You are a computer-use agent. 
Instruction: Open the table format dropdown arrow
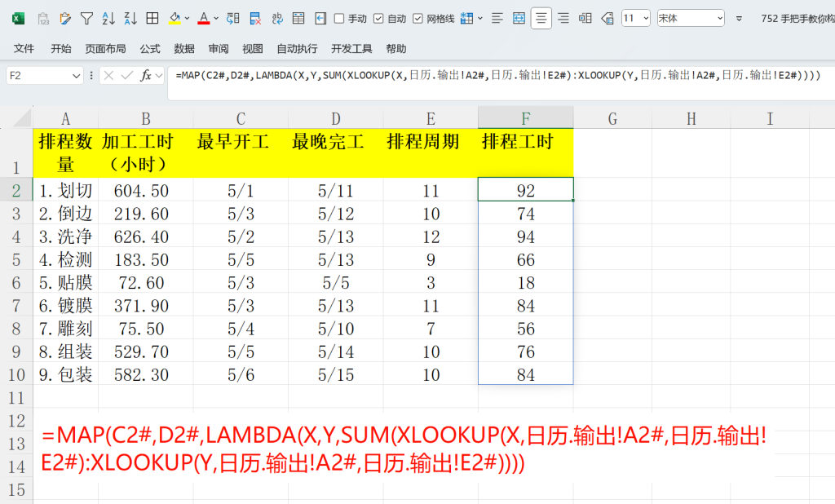pyautogui.click(x=479, y=19)
